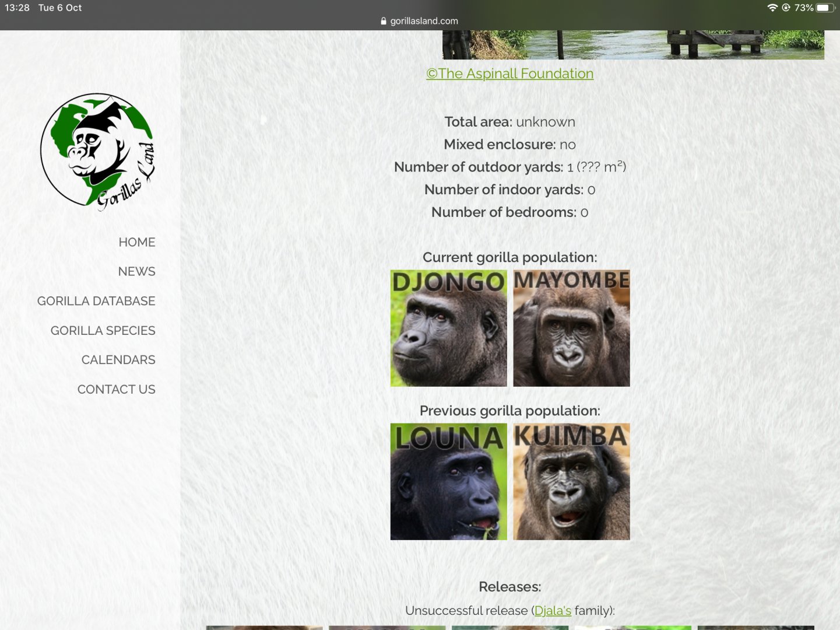Tap the orientation lock status icon

(786, 8)
